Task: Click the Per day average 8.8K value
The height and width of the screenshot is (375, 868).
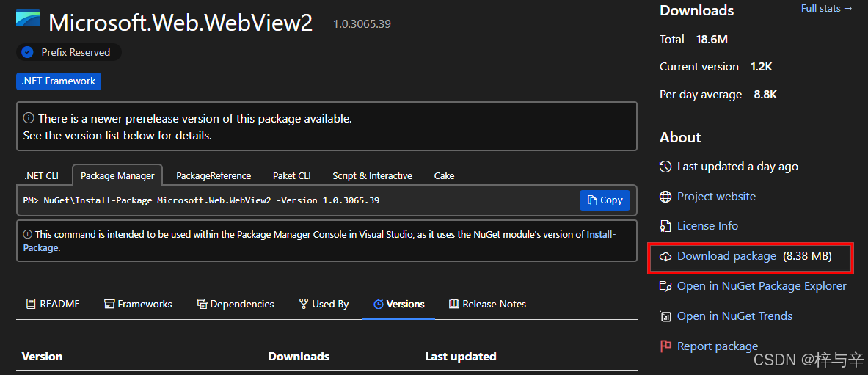Action: [x=765, y=95]
